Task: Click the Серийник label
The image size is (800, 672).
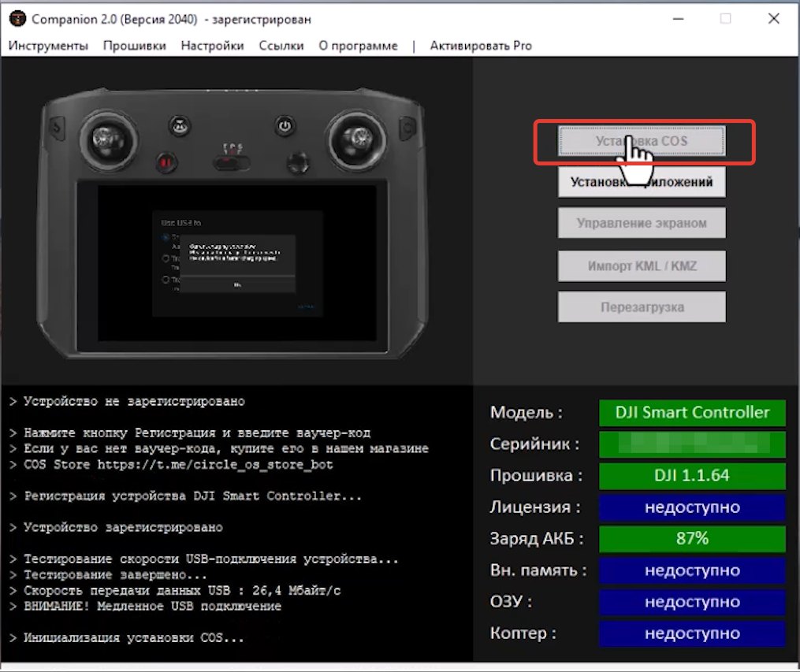Action: 534,444
